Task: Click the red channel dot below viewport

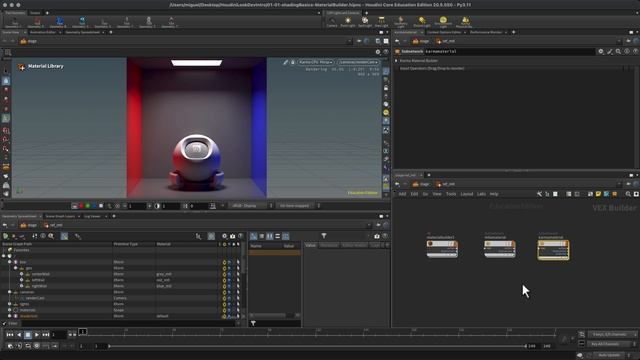Action: click(81, 206)
